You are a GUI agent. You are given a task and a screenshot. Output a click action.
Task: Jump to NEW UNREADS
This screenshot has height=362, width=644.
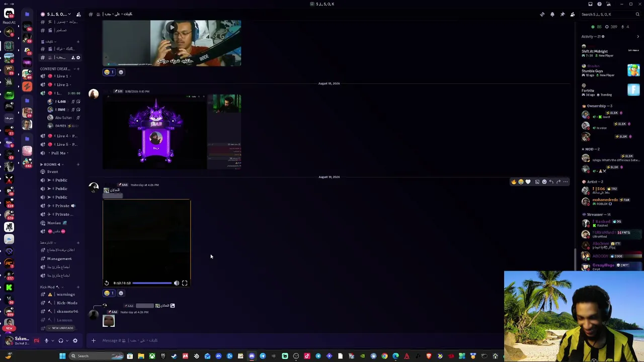pyautogui.click(x=60, y=328)
